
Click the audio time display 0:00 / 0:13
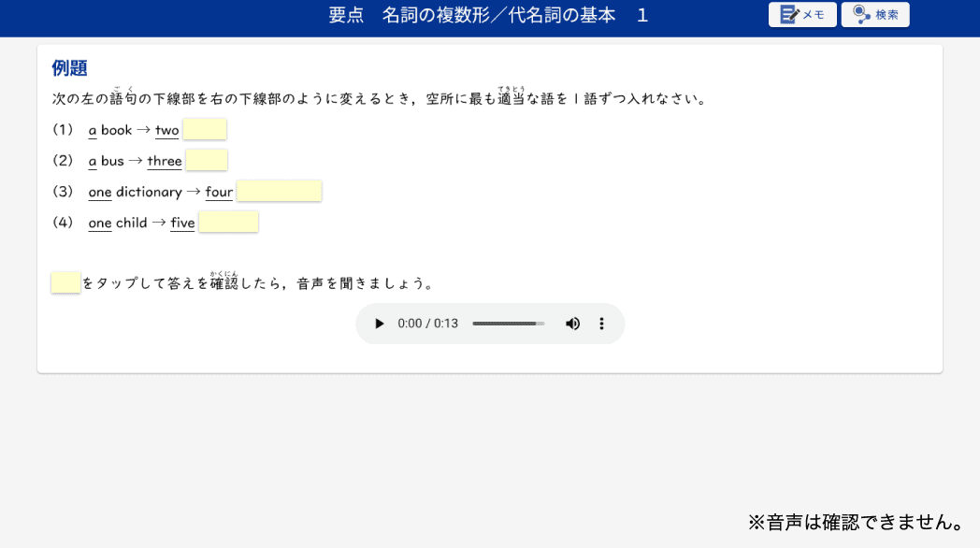coord(427,324)
